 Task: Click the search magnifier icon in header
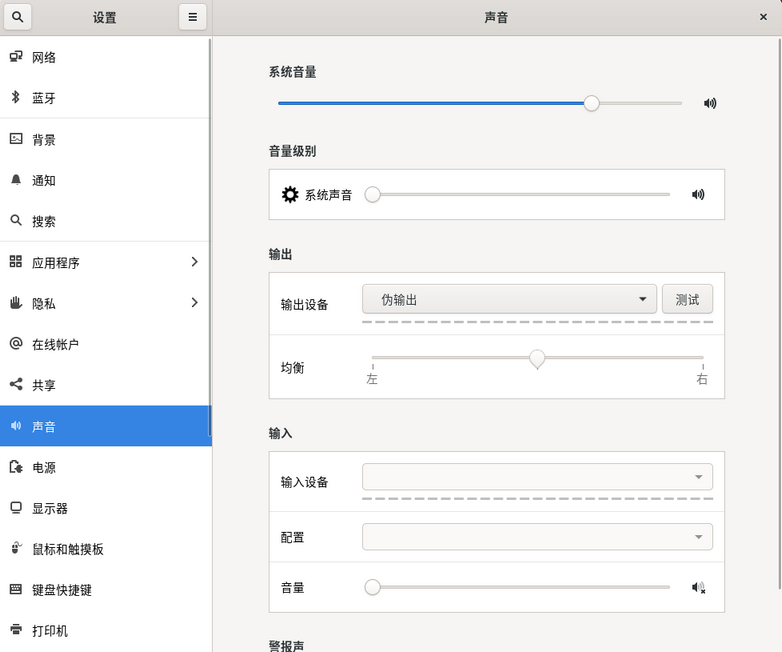pos(17,17)
